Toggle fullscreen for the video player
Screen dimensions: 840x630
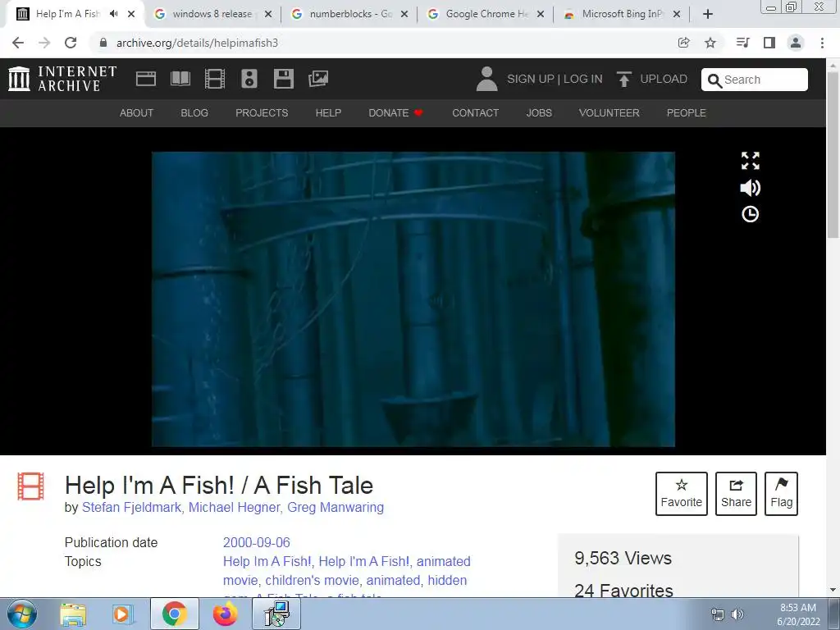click(750, 161)
